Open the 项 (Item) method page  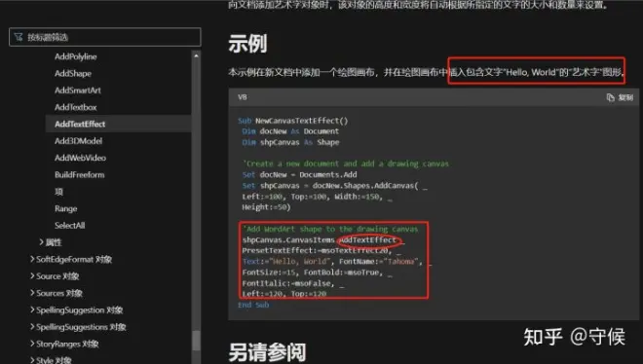pos(58,191)
